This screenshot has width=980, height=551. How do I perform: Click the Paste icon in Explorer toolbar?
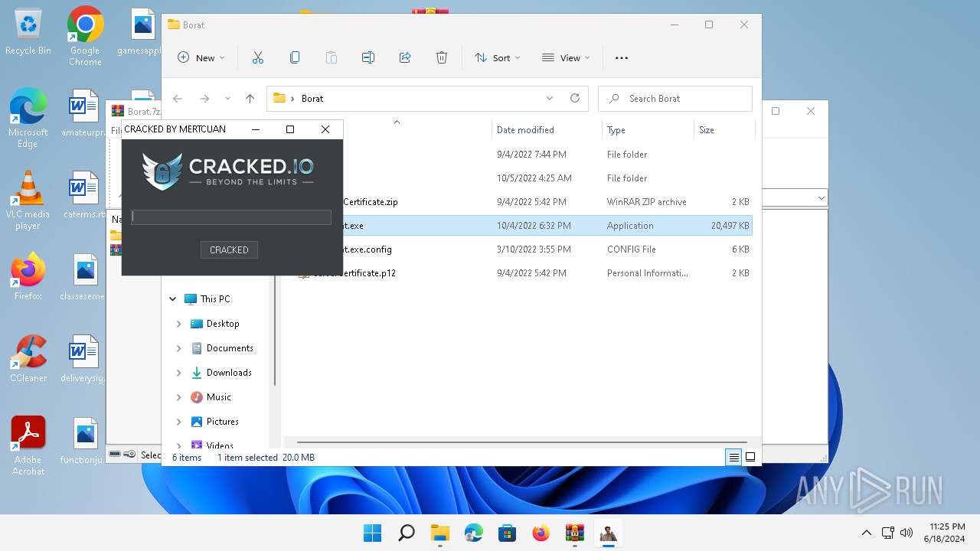tap(332, 57)
